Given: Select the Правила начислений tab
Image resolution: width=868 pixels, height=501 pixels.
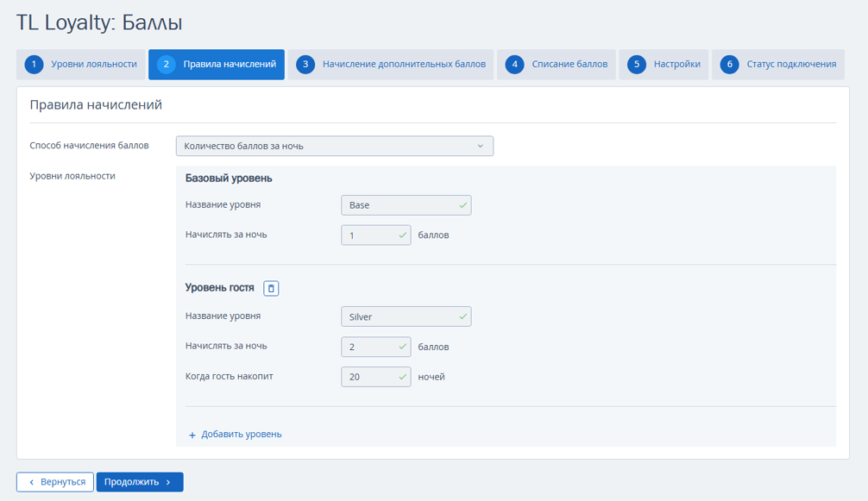Looking at the screenshot, I should click(x=217, y=64).
